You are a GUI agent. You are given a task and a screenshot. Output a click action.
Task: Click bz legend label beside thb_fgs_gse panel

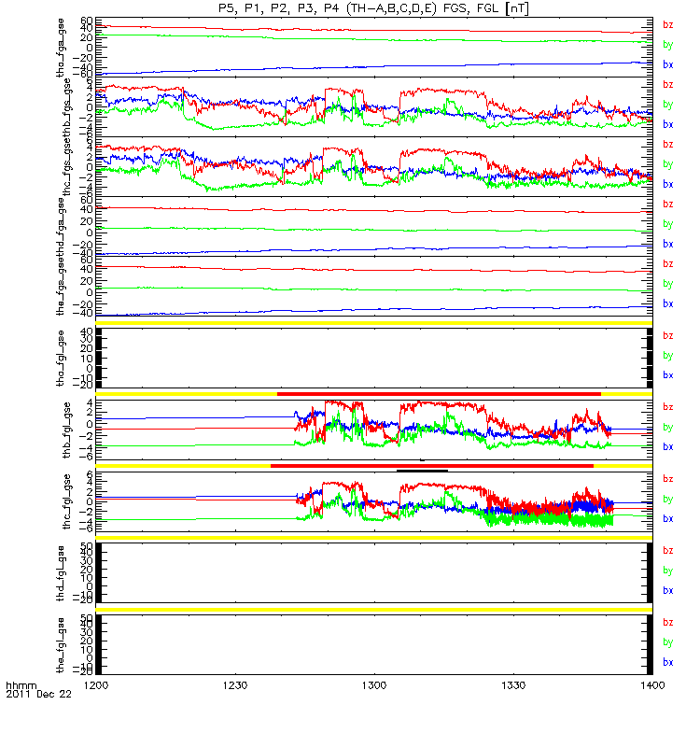click(667, 84)
